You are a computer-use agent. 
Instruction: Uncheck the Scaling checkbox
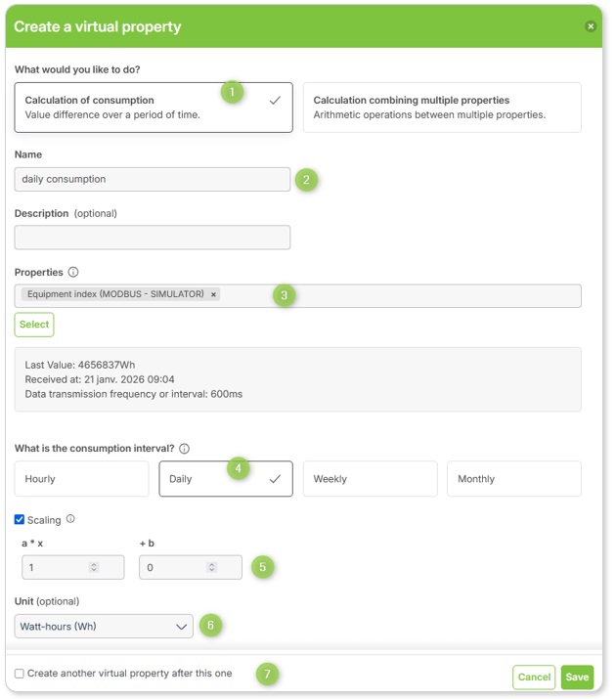pos(20,519)
